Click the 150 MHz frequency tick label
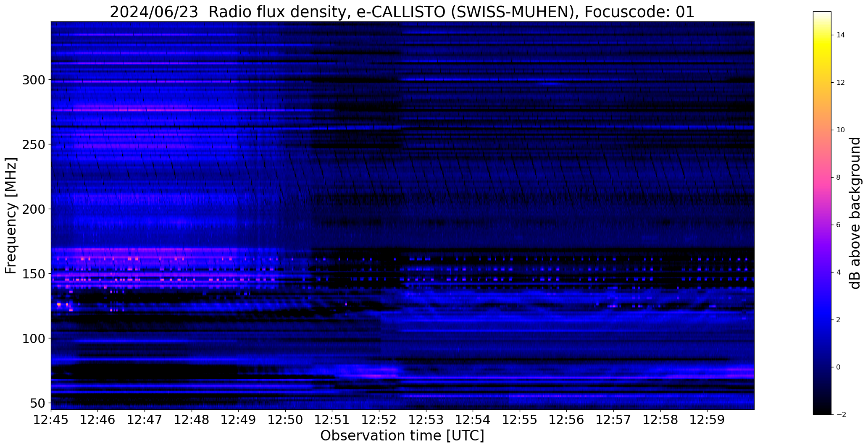 (34, 274)
